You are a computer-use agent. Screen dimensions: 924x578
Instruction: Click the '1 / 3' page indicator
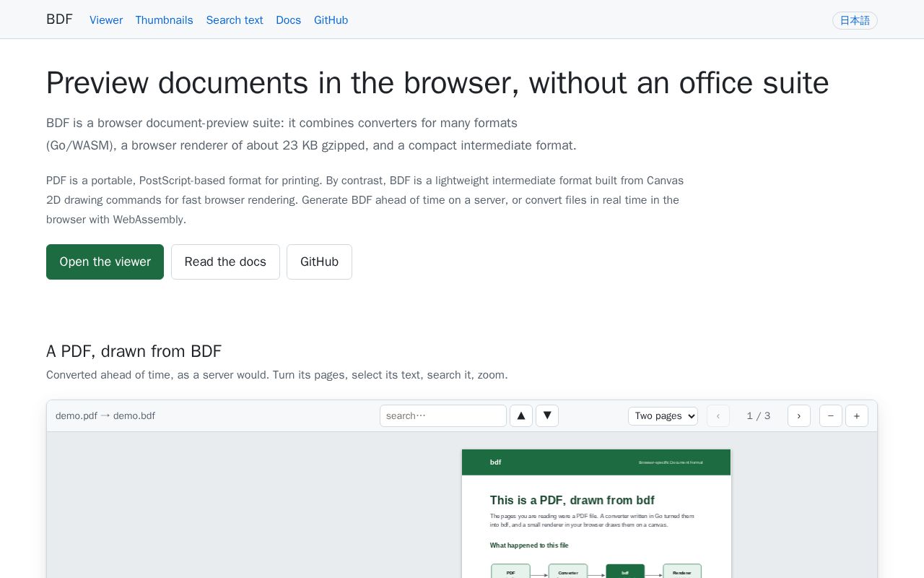[759, 415]
